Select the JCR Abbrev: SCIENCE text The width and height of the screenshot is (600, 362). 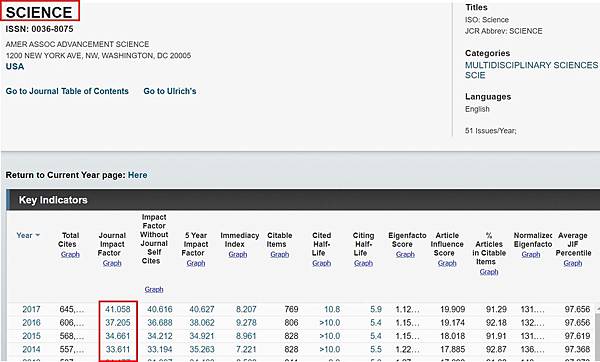[x=504, y=31]
